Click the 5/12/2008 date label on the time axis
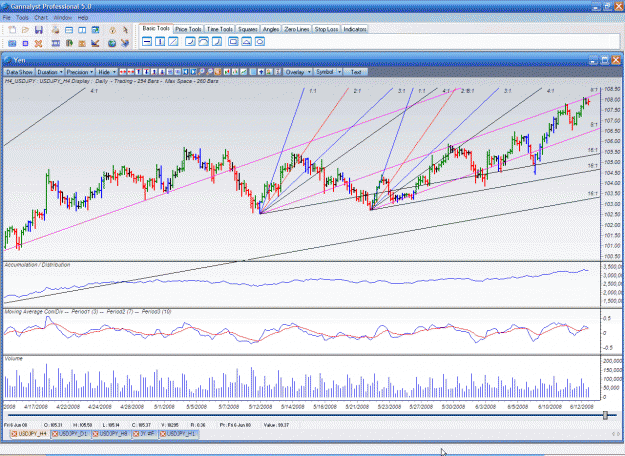Image resolution: width=625 pixels, height=456 pixels. [x=261, y=407]
